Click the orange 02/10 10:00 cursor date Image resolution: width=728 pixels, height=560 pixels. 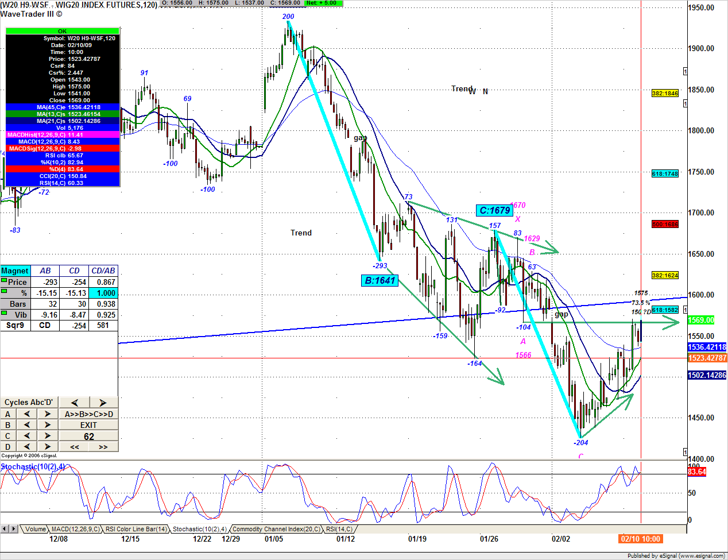(x=640, y=539)
